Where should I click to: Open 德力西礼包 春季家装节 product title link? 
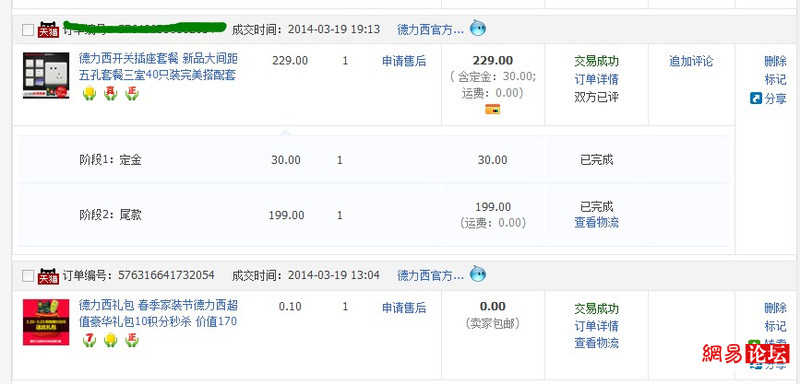[158, 313]
